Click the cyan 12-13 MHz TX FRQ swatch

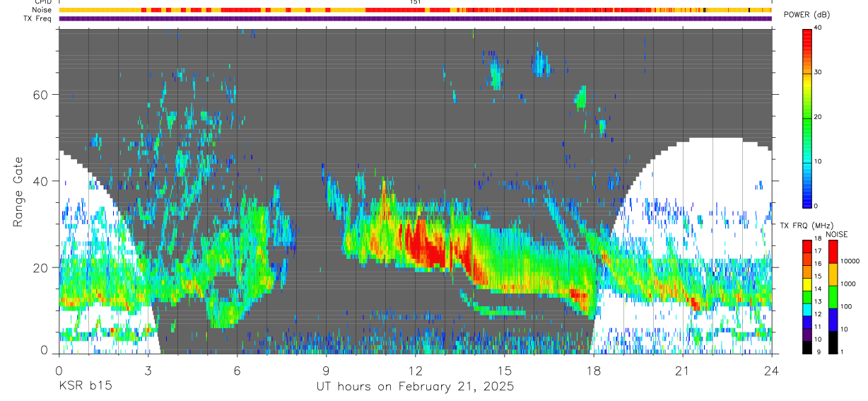pos(807,309)
